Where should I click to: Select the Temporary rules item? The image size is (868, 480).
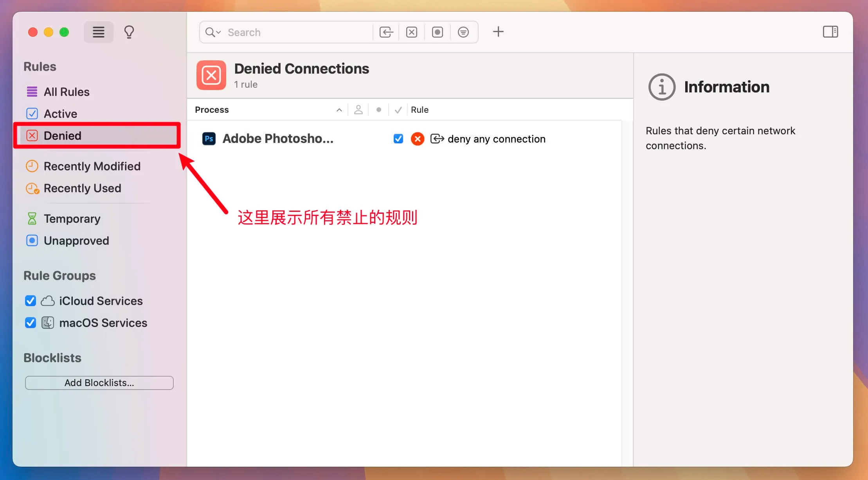tap(72, 218)
